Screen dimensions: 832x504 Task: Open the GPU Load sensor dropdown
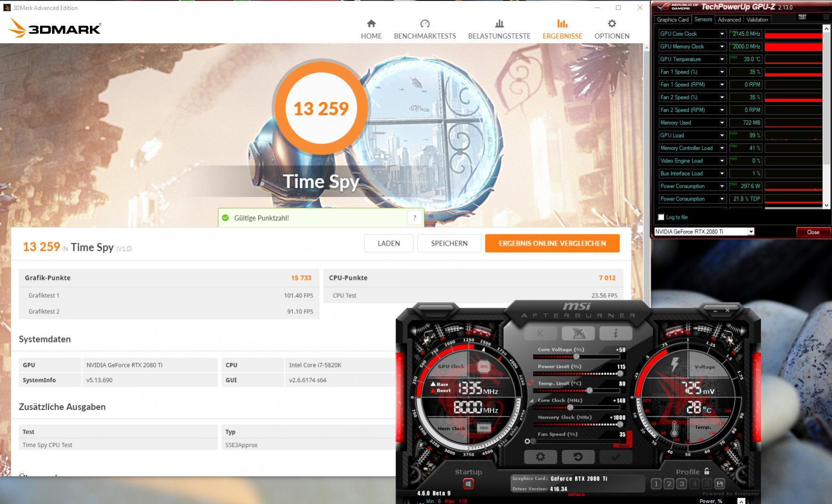pyautogui.click(x=722, y=136)
